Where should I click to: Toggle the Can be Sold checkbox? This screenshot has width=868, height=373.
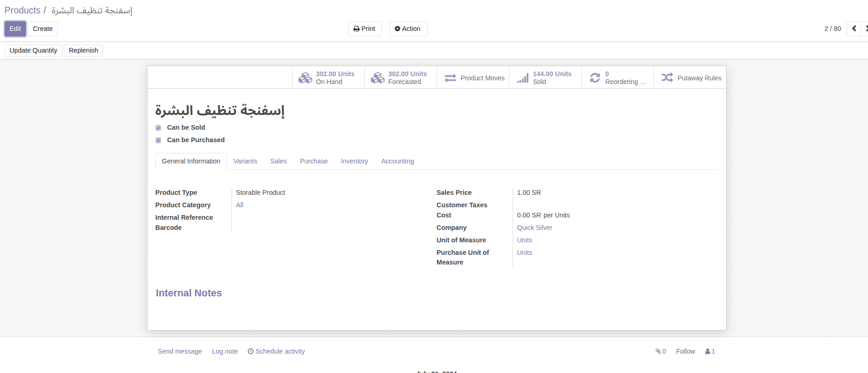159,128
